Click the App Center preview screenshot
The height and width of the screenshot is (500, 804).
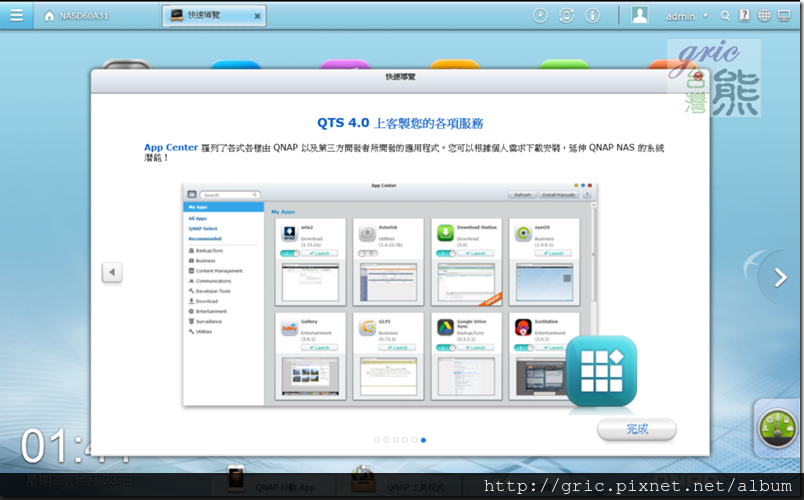[x=390, y=294]
